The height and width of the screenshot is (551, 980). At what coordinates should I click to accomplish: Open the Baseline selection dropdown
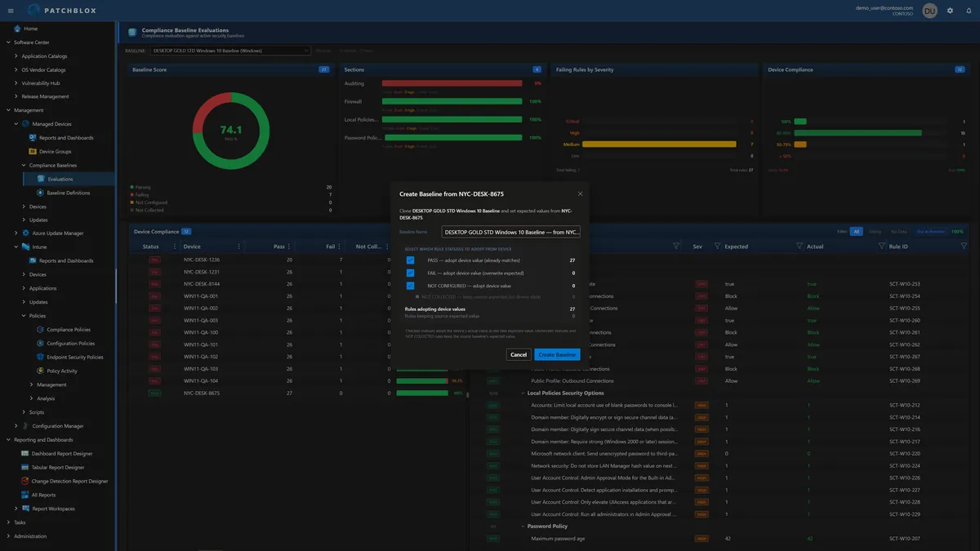point(231,51)
